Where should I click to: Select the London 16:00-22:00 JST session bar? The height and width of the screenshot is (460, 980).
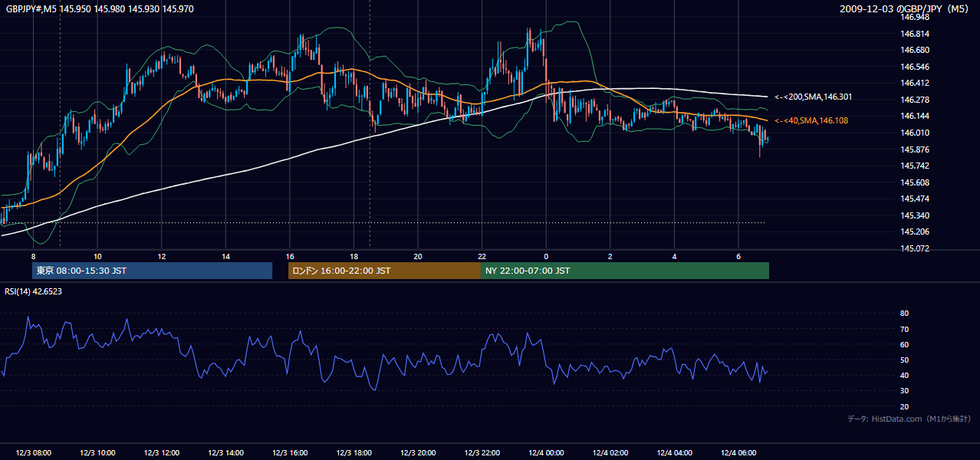(x=384, y=271)
